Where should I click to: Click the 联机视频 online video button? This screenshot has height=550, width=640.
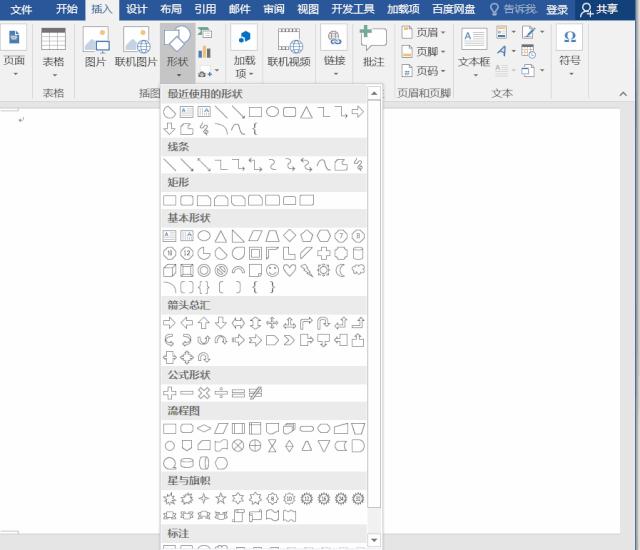tap(289, 47)
